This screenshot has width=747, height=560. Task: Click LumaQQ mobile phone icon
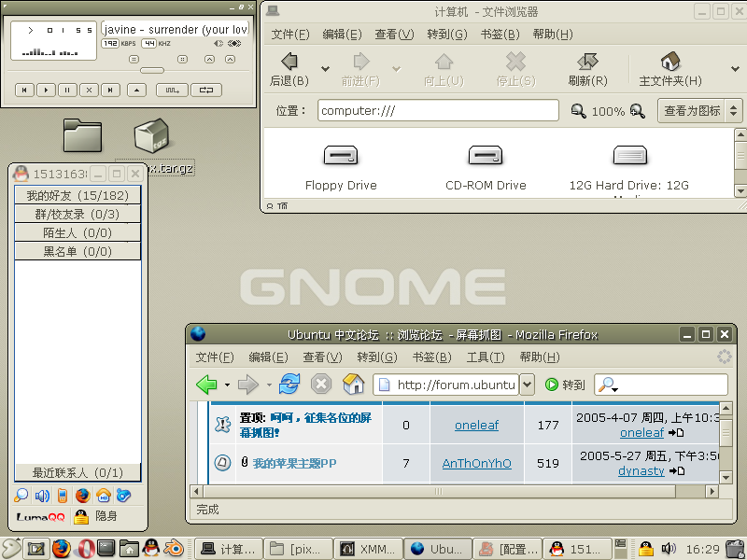62,496
